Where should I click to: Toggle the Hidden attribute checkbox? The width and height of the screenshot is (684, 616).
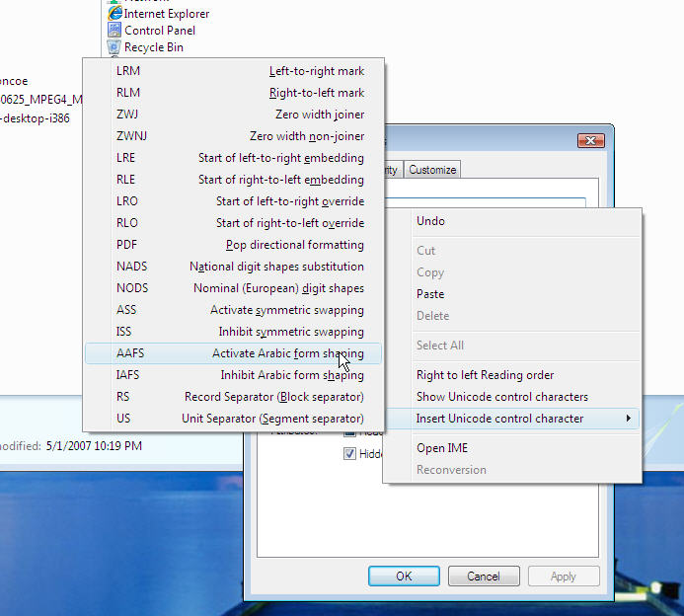(x=349, y=454)
